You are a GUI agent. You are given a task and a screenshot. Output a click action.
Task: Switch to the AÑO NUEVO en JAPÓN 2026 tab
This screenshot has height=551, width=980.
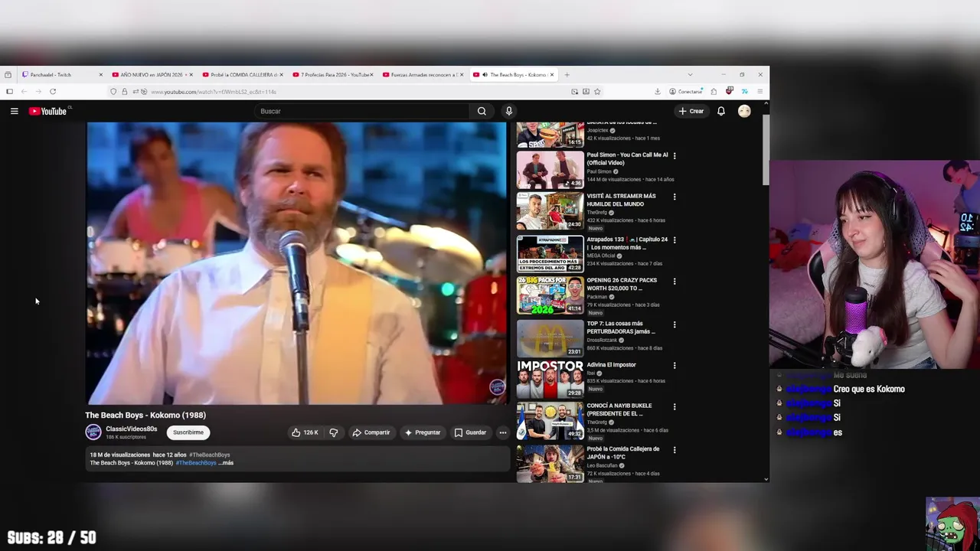[x=152, y=74]
